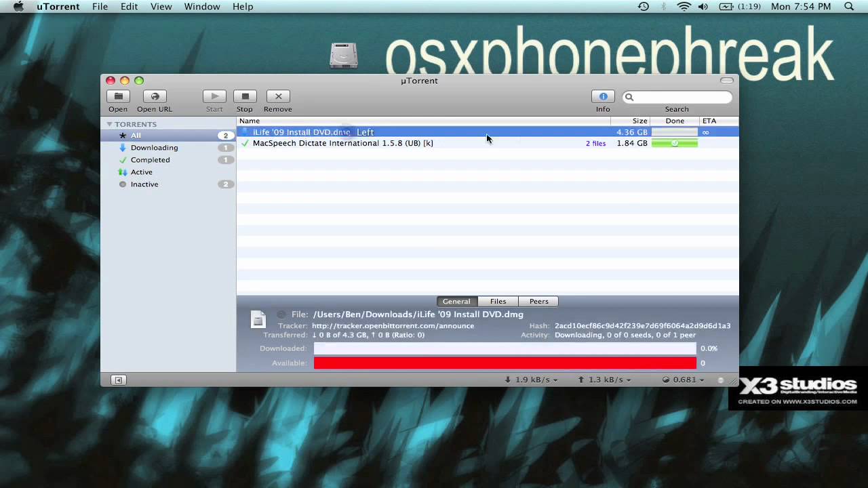
Task: Click the 4.36 GB size cell
Action: point(632,132)
